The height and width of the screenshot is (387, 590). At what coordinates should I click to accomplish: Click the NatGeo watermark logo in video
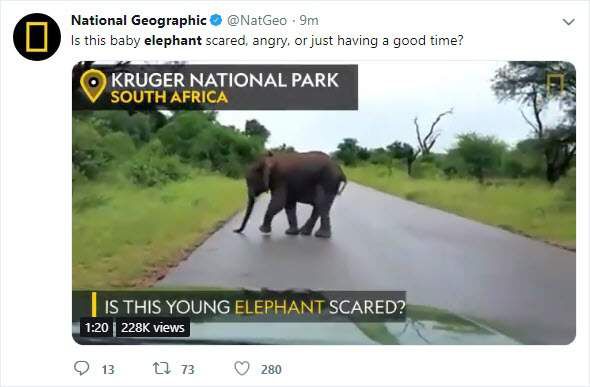pos(555,85)
